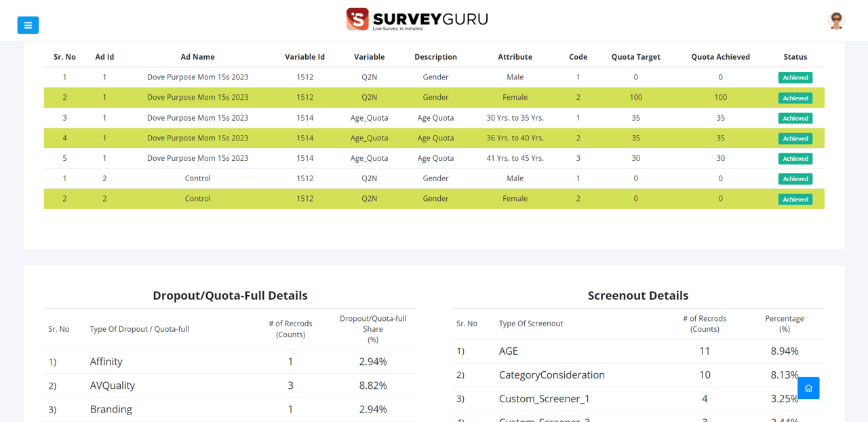This screenshot has height=422, width=868.
Task: Click count 11 in the AGE row
Action: pyautogui.click(x=705, y=351)
